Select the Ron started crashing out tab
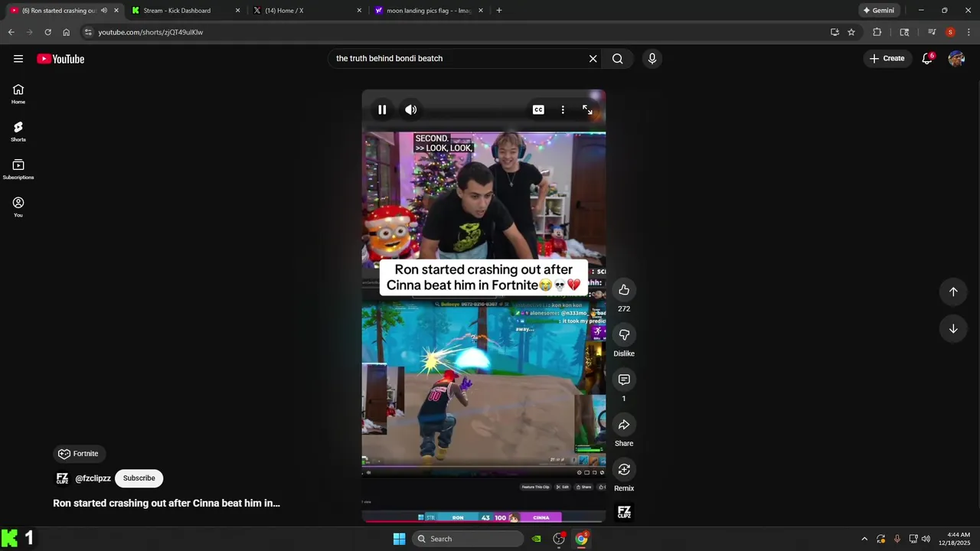The height and width of the screenshot is (551, 980). coord(58,11)
